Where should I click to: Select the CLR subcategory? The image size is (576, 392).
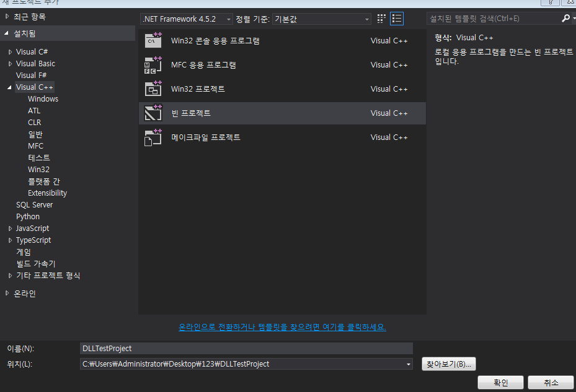click(35, 122)
